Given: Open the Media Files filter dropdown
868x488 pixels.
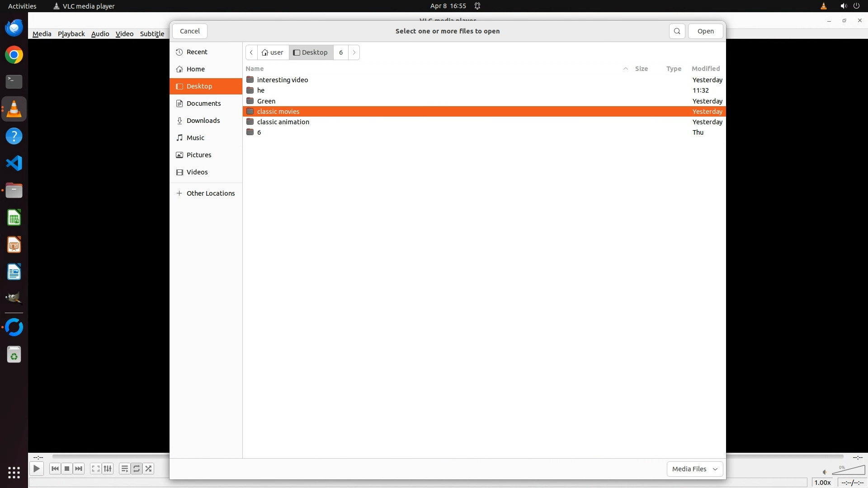Looking at the screenshot, I should (694, 469).
